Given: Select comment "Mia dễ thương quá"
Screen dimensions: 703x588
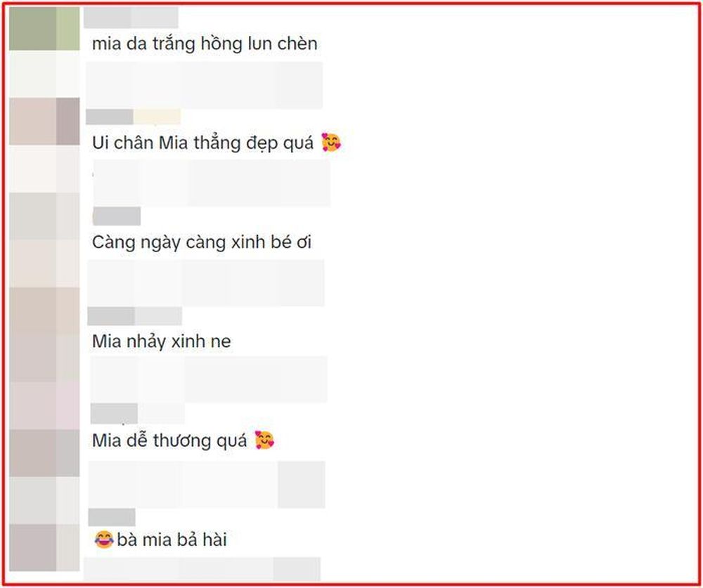Looking at the screenshot, I should tap(169, 440).
